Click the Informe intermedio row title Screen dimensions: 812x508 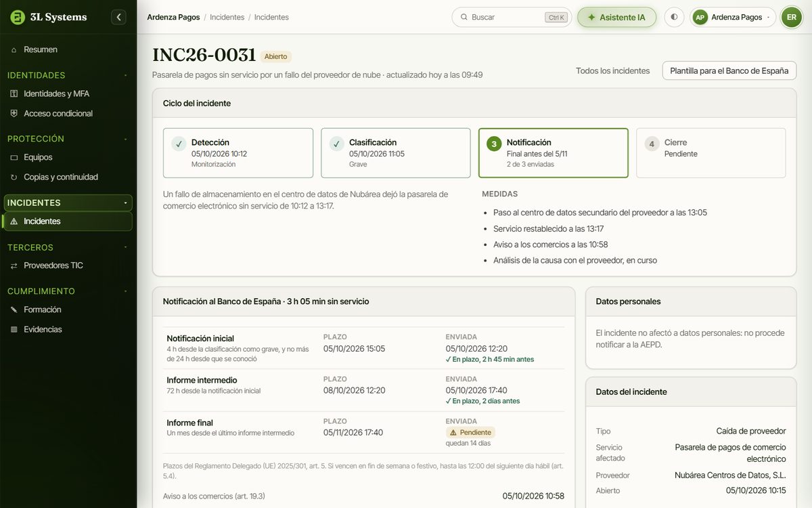click(202, 380)
